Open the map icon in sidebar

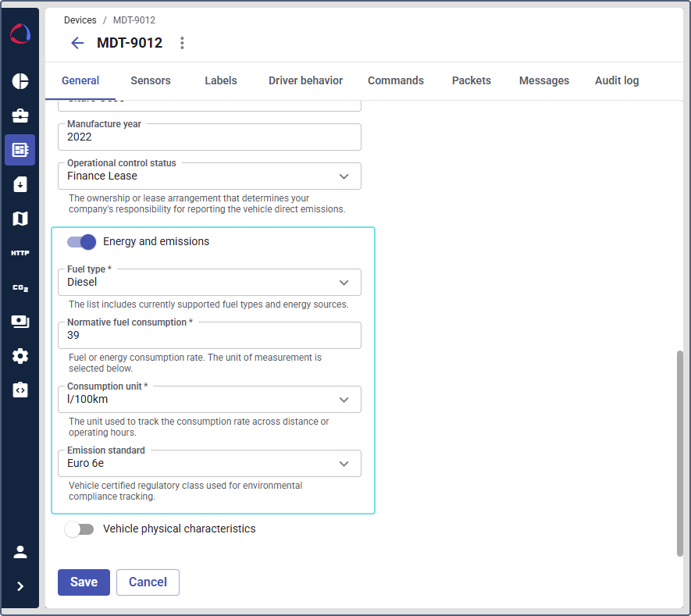(x=20, y=219)
